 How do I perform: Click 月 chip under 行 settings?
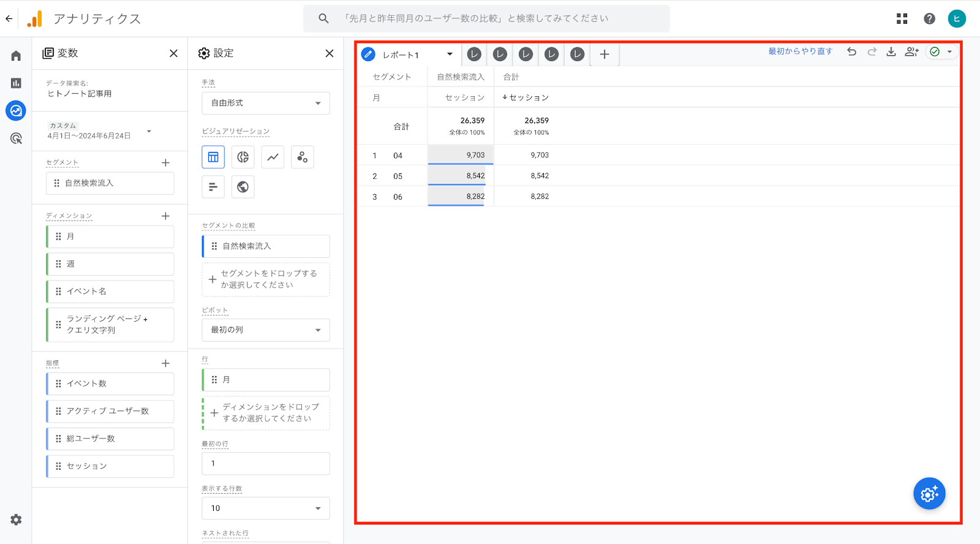pos(266,380)
